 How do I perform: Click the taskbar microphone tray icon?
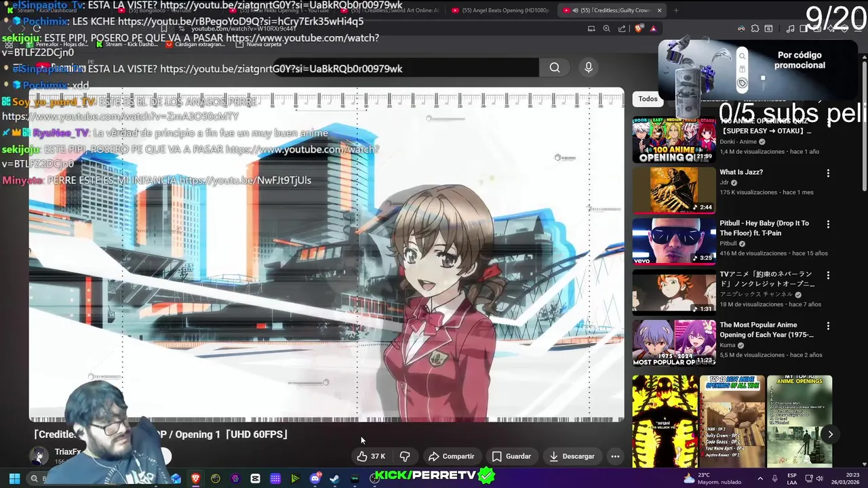[774, 479]
